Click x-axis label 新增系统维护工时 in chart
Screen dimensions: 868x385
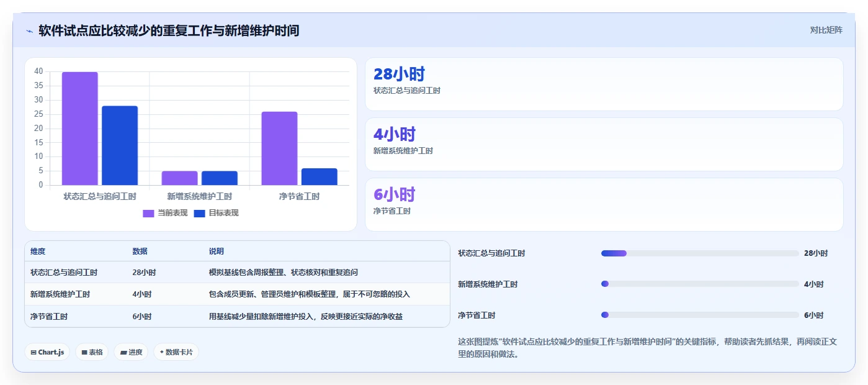pos(200,197)
